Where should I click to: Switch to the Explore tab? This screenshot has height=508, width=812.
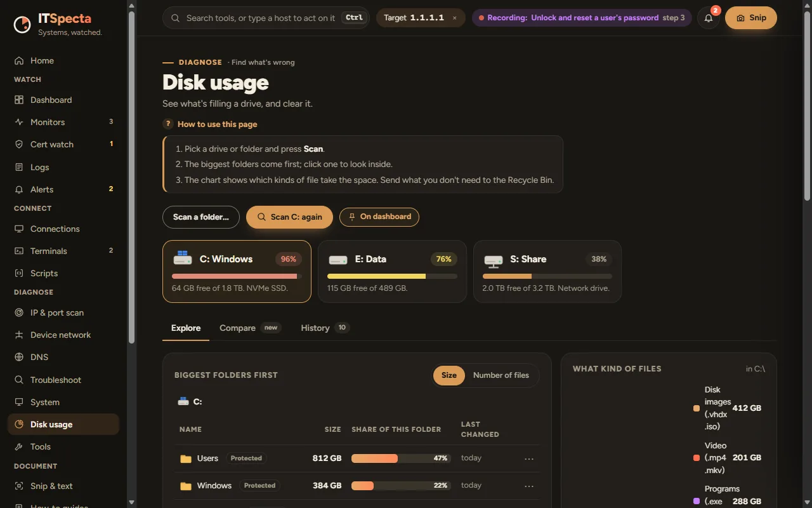(186, 328)
